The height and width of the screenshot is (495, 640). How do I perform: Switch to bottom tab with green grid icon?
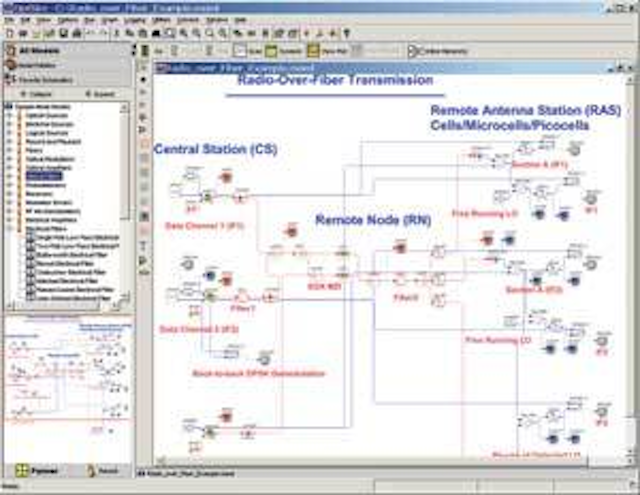click(x=36, y=471)
